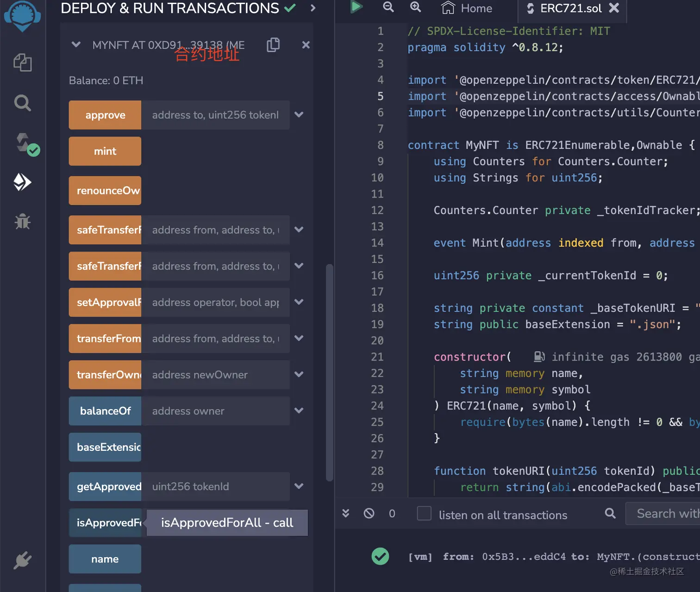Click Deploy panel vertical scrollbar
The height and width of the screenshot is (592, 700).
[x=330, y=373]
